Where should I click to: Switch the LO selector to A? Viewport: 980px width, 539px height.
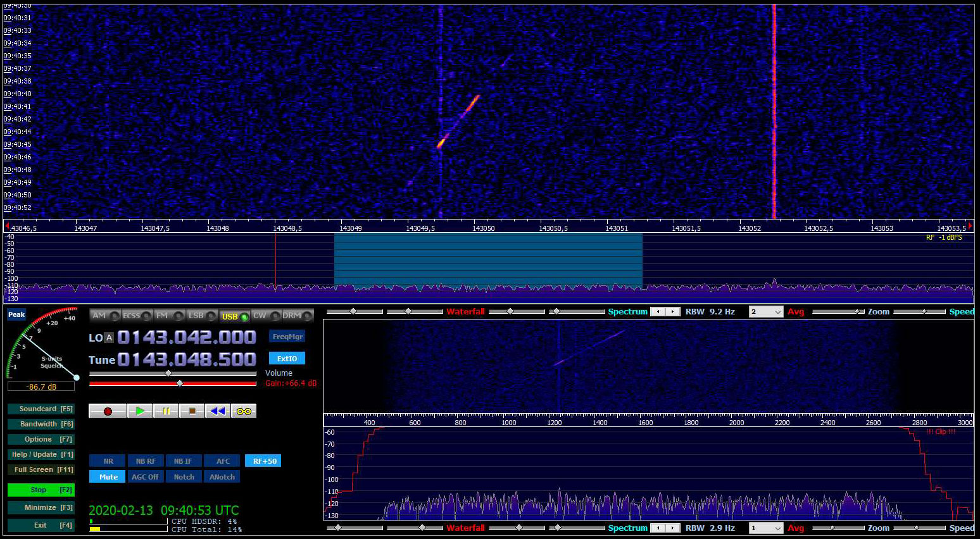pyautogui.click(x=109, y=338)
